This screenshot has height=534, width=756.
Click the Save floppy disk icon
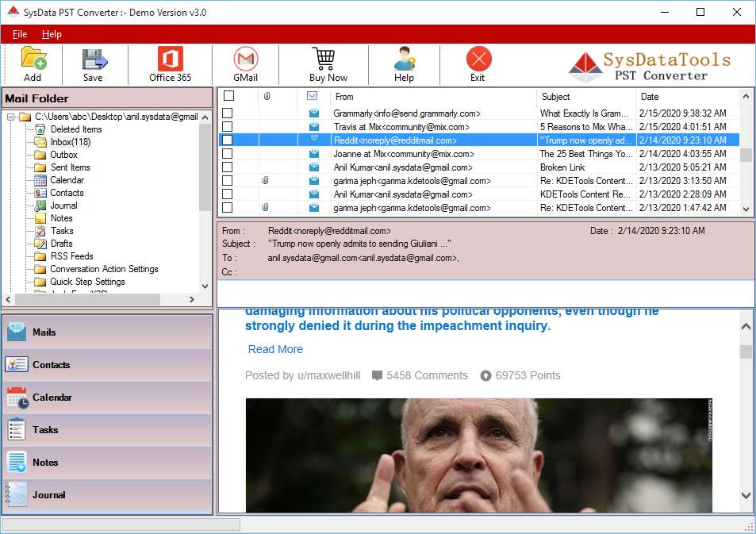pos(93,59)
